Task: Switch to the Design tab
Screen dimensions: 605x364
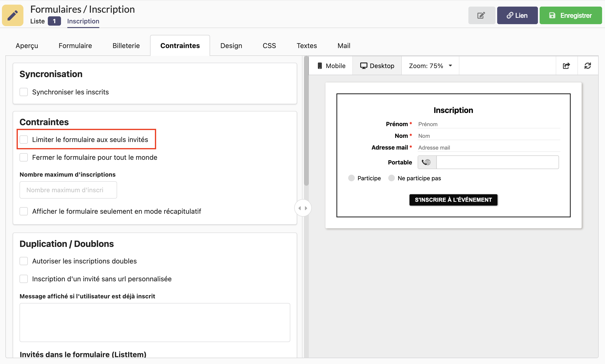Action: (x=231, y=46)
